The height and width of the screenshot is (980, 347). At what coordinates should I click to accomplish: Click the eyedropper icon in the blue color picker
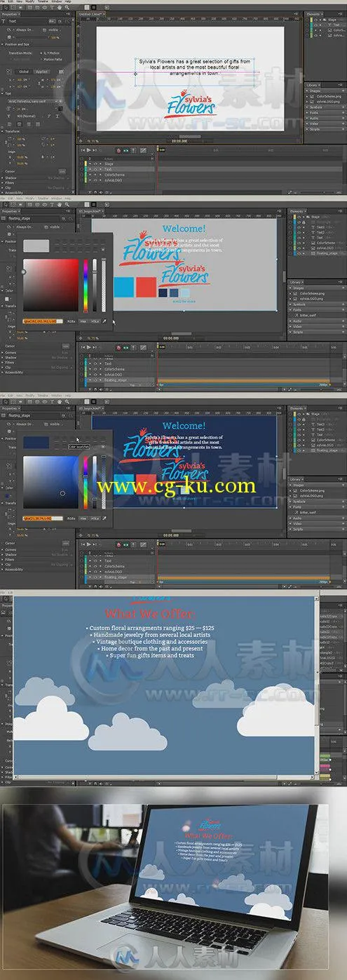[103, 518]
